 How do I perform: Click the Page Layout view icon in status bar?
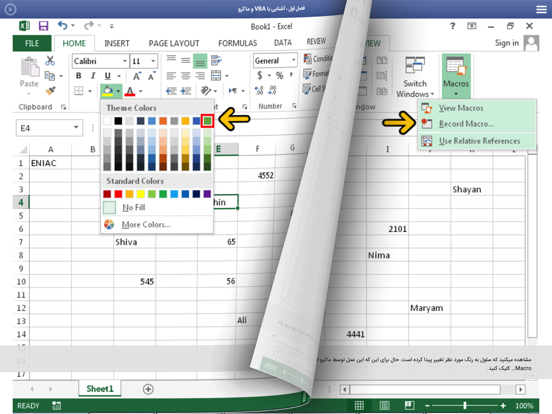point(384,406)
